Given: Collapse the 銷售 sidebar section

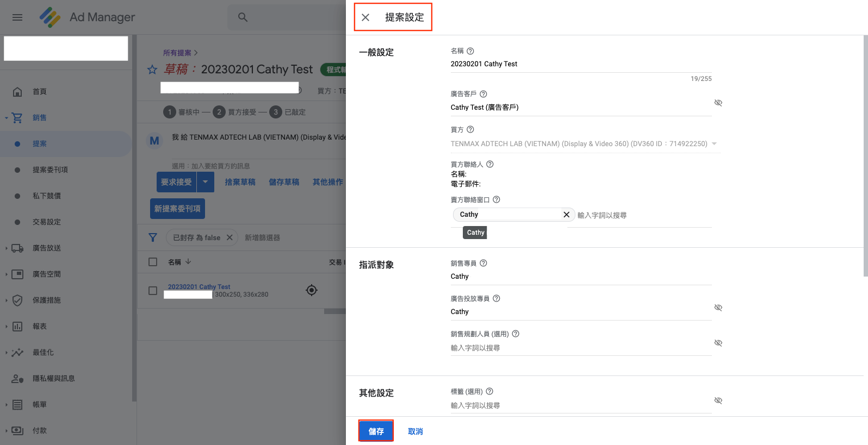Looking at the screenshot, I should (x=6, y=117).
